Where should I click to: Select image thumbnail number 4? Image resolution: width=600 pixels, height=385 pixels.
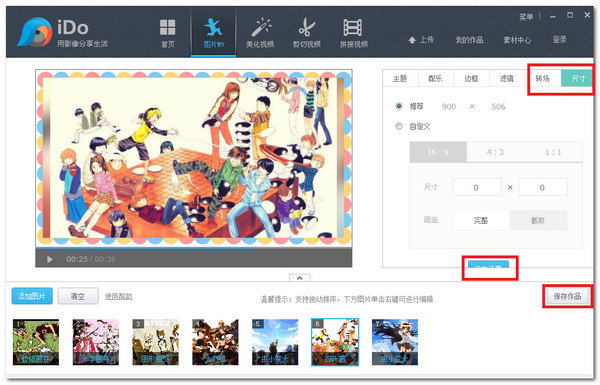(215, 342)
